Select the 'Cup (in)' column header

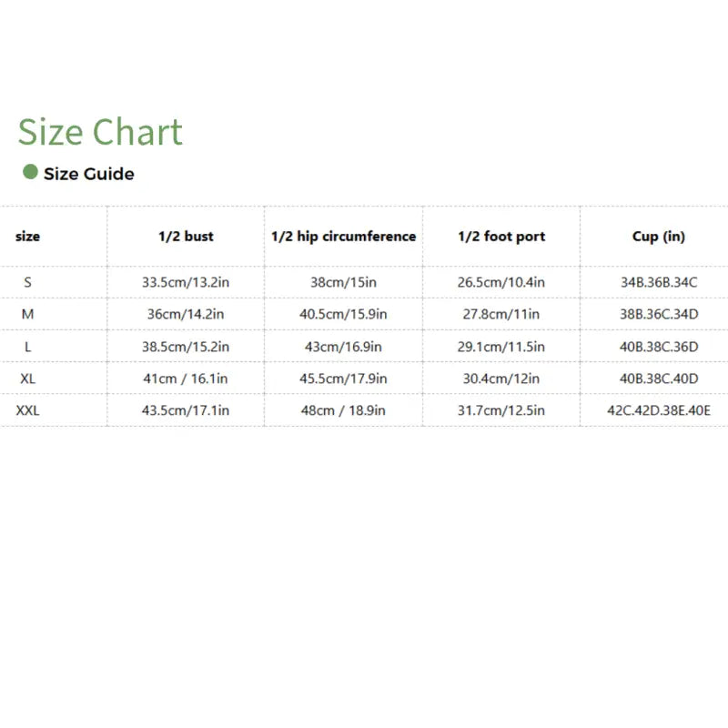tap(659, 237)
